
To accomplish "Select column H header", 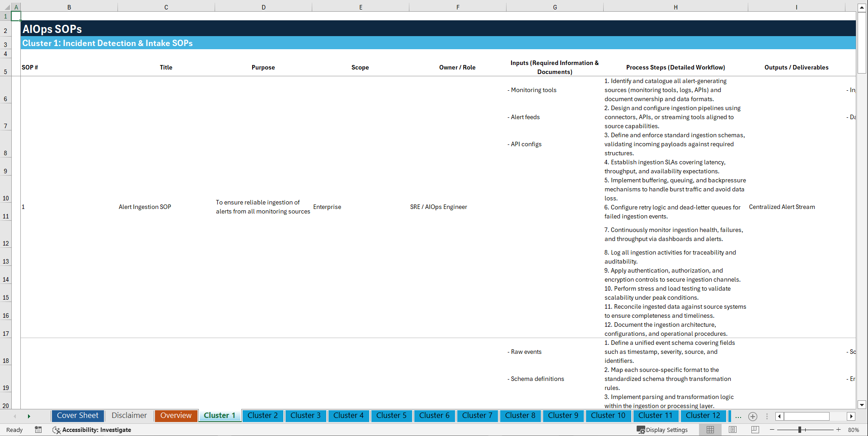I will tap(675, 7).
